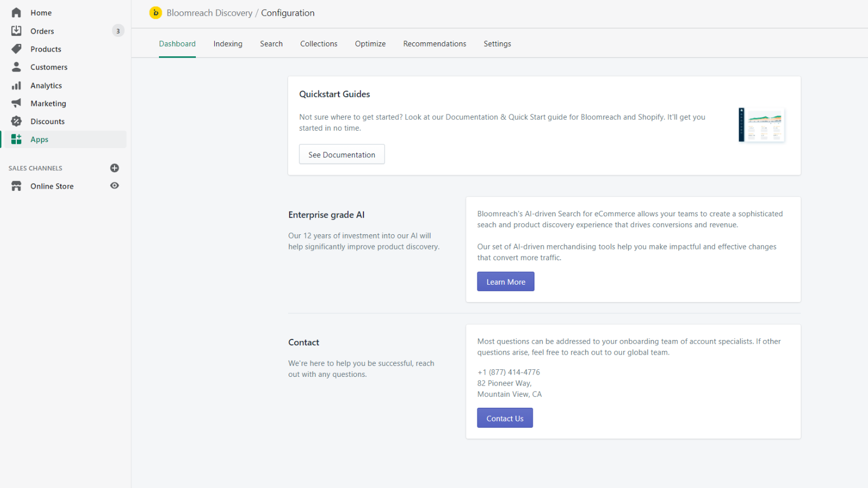The width and height of the screenshot is (868, 488).
Task: Click the address line 82 Pioneer Way
Action: click(x=505, y=383)
